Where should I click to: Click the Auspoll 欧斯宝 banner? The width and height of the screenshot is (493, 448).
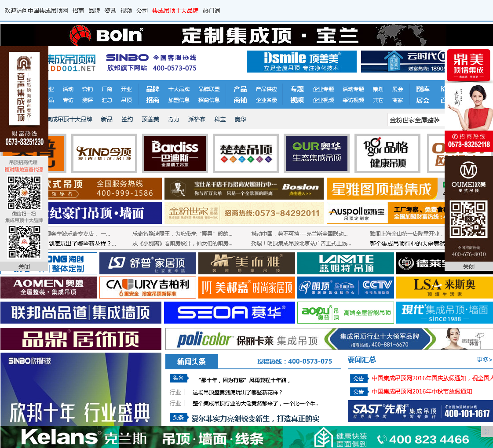coord(386,213)
